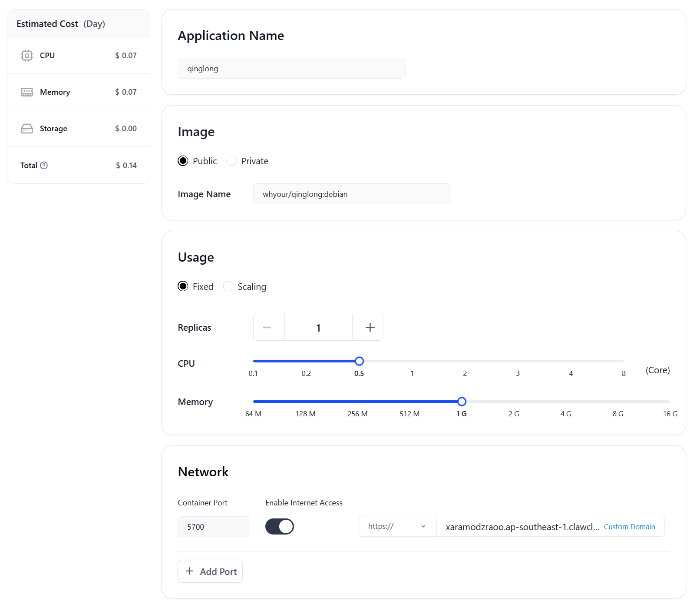Click the CPU chip icon in Estimated Cost

tap(27, 56)
